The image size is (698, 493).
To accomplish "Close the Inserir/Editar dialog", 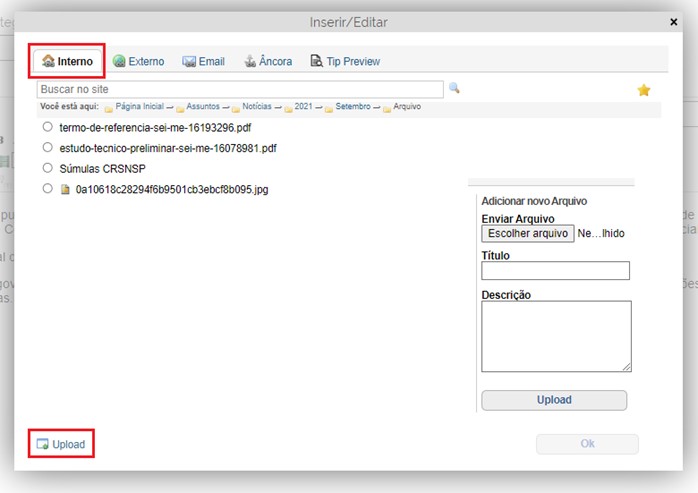I will (x=674, y=22).
